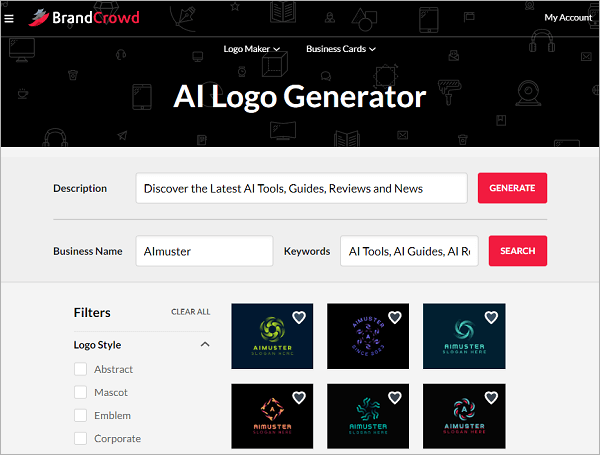Open My Account

(568, 18)
